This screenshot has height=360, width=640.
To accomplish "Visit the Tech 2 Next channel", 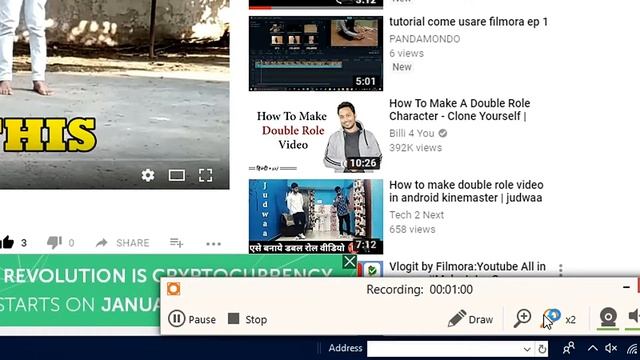I will click(x=416, y=215).
